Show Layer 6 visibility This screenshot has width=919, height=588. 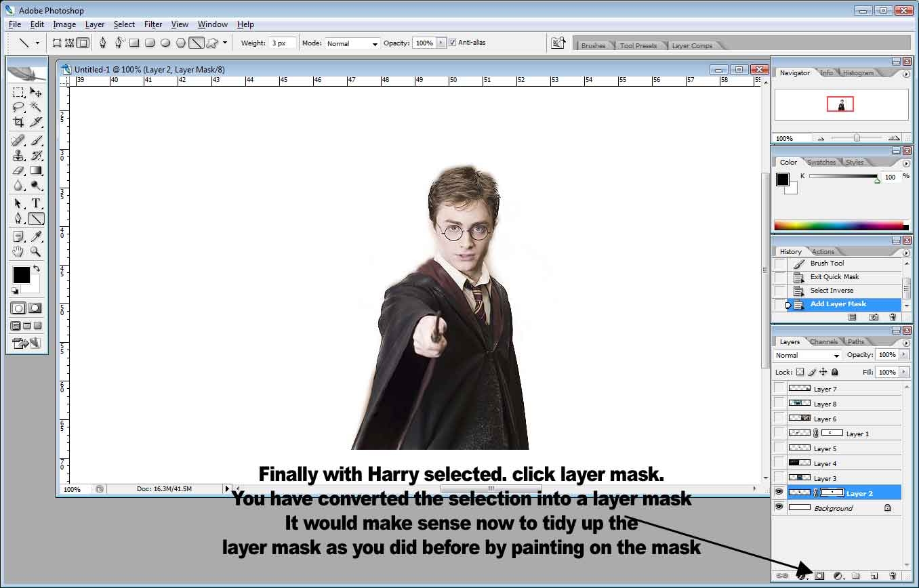(779, 418)
